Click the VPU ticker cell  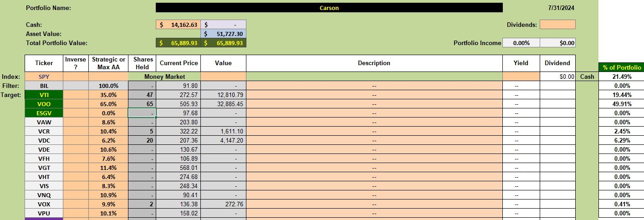[44, 213]
